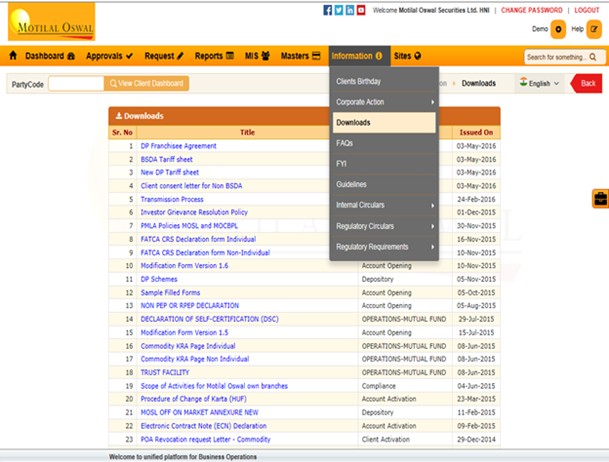Image resolution: width=609 pixels, height=462 pixels.
Task: Go to Home via house icon
Action: coord(13,56)
